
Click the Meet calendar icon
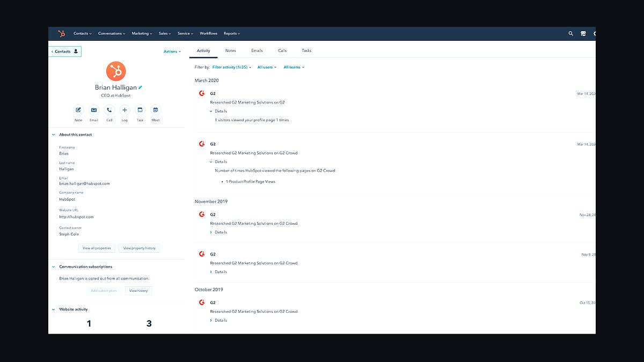(156, 110)
